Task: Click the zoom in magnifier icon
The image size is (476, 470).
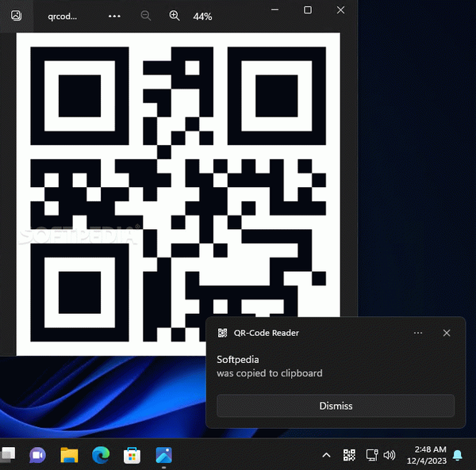Action: 175,16
